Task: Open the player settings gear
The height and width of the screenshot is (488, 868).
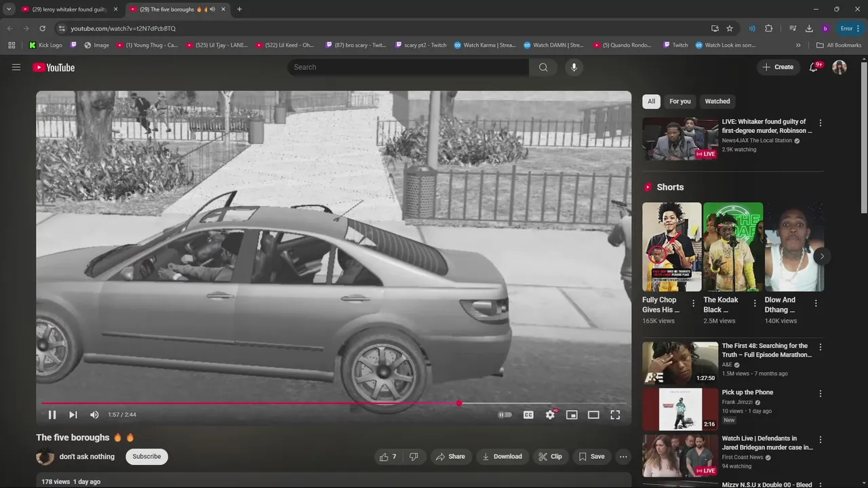Action: pos(550,415)
